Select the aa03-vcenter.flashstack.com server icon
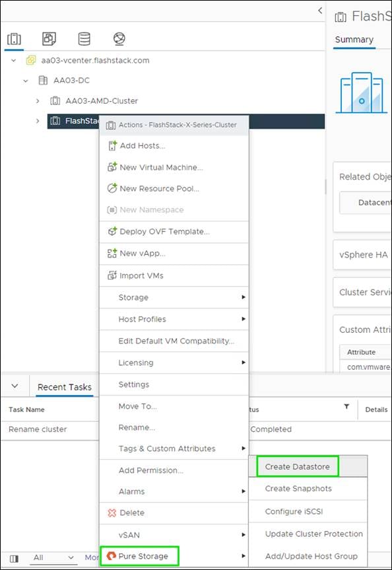 pyautogui.click(x=31, y=59)
